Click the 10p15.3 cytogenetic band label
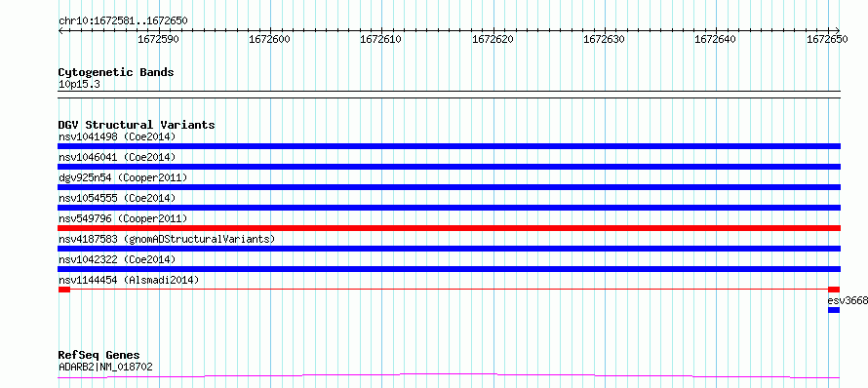868x388 pixels. click(79, 84)
